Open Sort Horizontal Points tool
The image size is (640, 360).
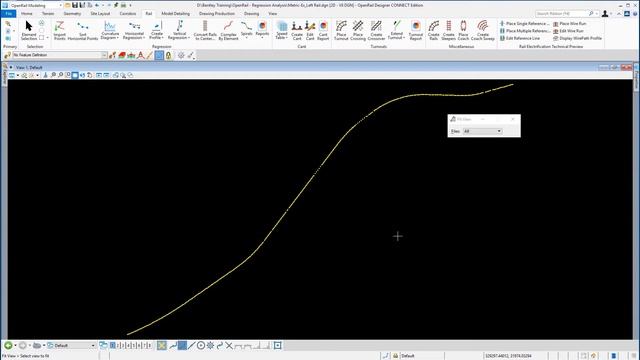(x=83, y=31)
